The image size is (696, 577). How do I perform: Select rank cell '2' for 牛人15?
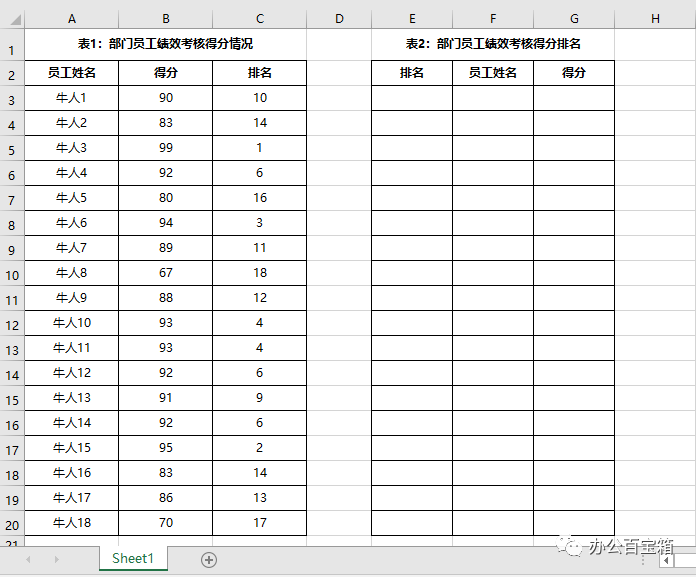(260, 448)
